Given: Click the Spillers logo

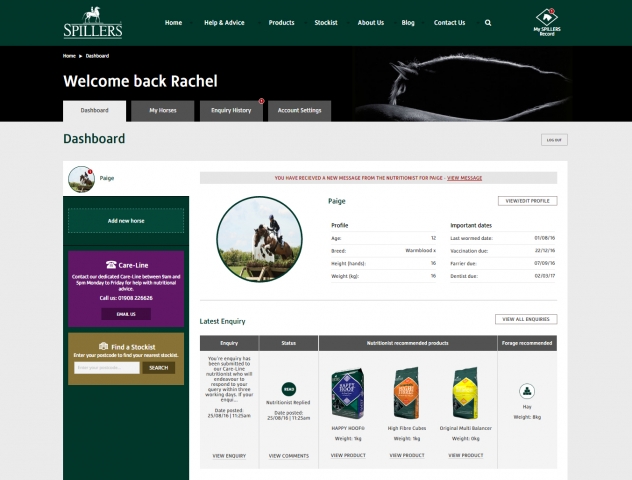Looking at the screenshot, I should pos(91,21).
